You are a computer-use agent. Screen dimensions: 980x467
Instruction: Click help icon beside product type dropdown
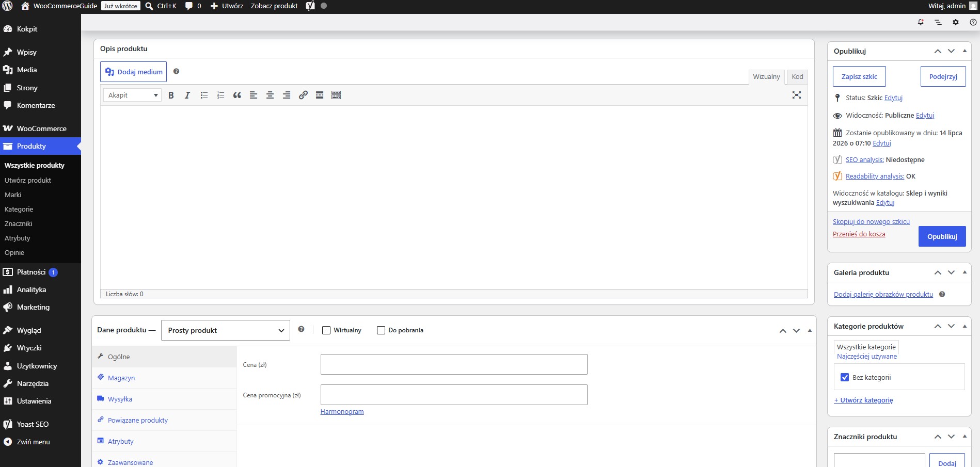coord(301,329)
